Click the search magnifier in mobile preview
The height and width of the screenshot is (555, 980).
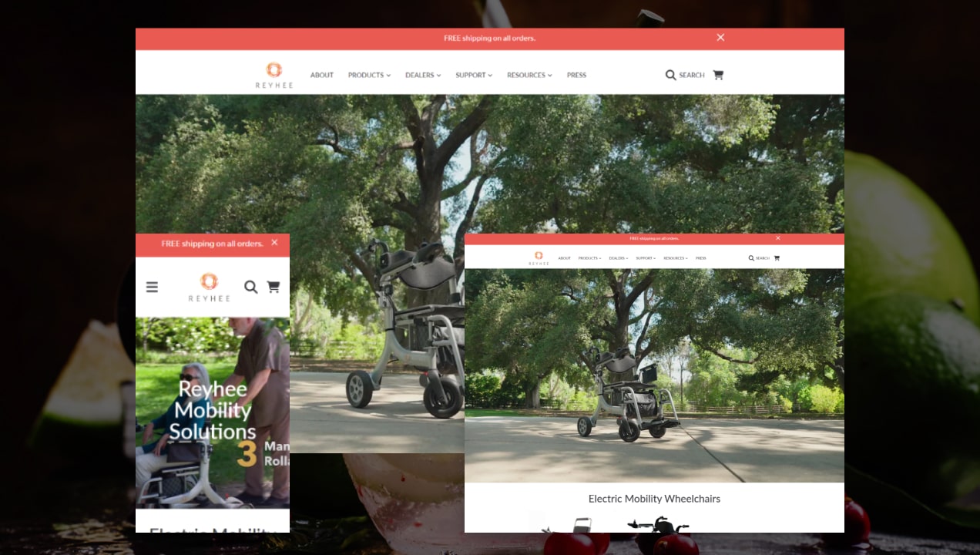[250, 287]
